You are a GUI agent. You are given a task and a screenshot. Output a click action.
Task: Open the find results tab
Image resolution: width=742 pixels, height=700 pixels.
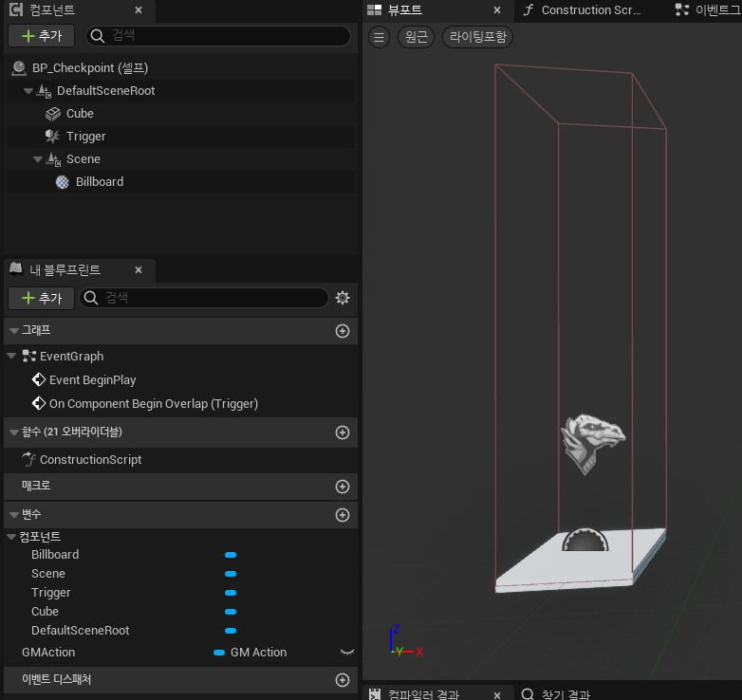(x=557, y=694)
